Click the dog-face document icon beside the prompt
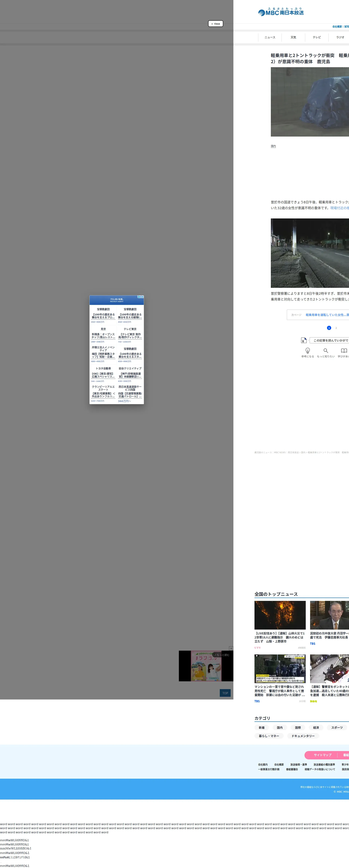This screenshot has height=868, width=349. (x=304, y=340)
